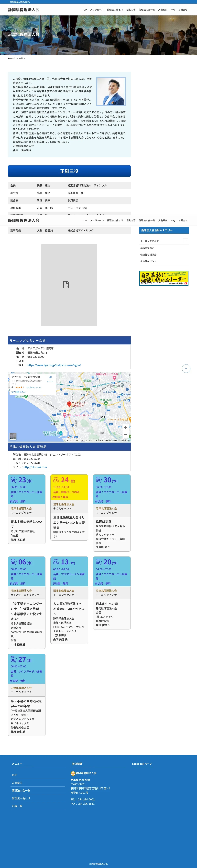
Task: Click footer 入会案内 menu link
Action: pyautogui.click(x=17, y=783)
